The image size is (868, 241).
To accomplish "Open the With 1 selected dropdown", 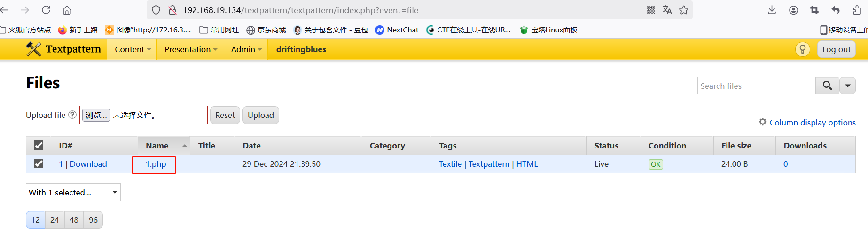I will [73, 192].
